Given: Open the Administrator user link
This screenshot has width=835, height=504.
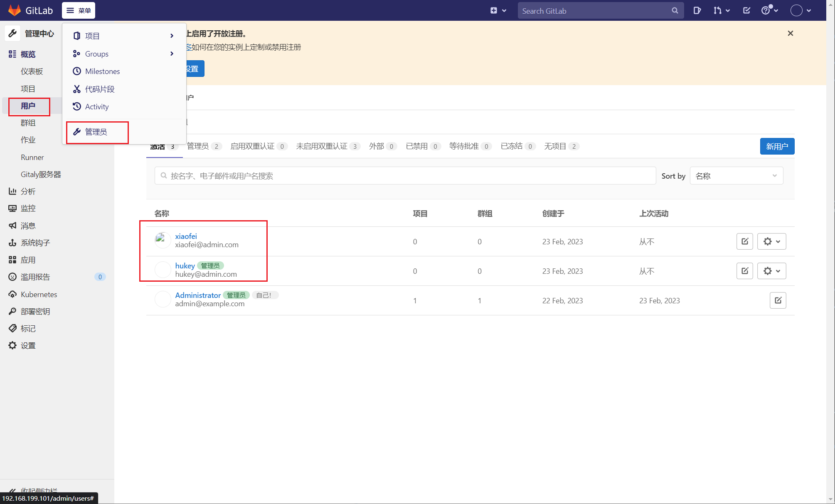Looking at the screenshot, I should point(198,295).
